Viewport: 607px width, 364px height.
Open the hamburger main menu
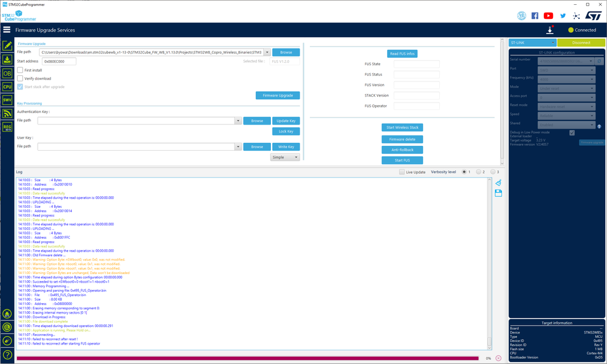7,29
